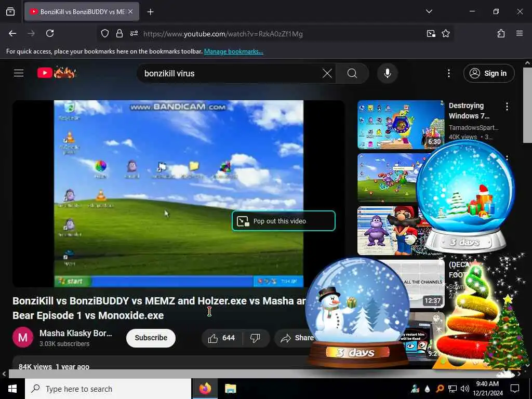Open the tracking protection shield
The height and width of the screenshot is (399, 532).
click(105, 33)
